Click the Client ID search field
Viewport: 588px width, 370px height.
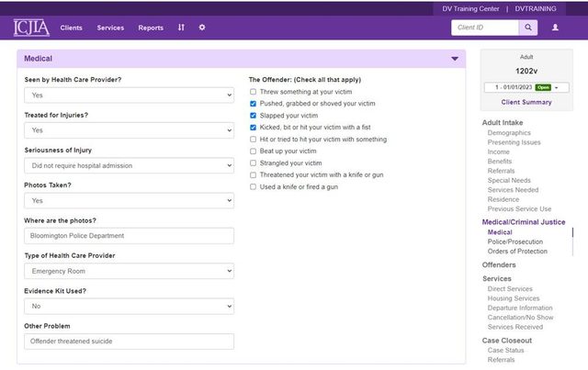pyautogui.click(x=485, y=28)
